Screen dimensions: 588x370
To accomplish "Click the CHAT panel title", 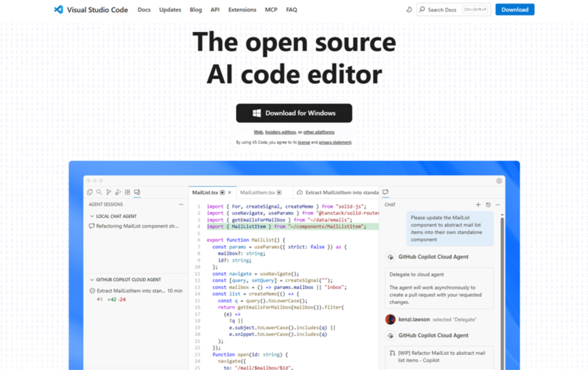I will point(390,204).
